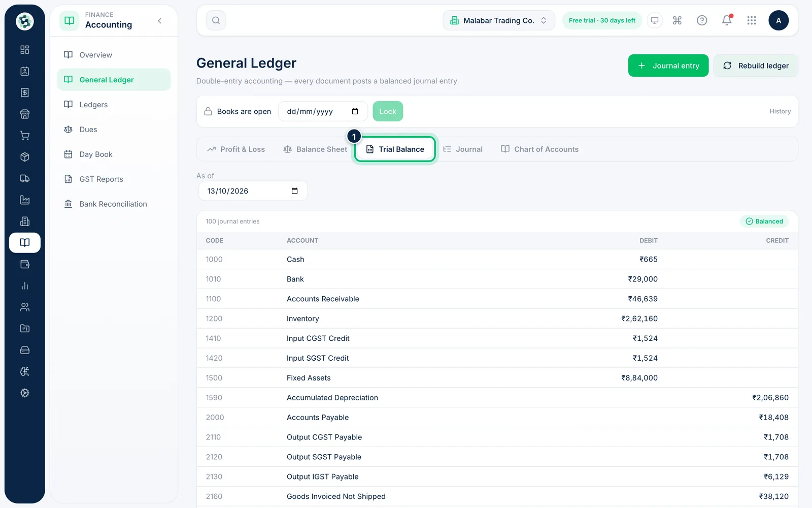
Task: Open Overview in the Accounting menu
Action: (114, 55)
